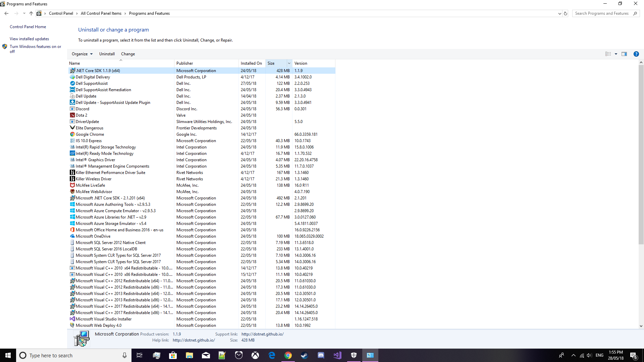Click the Microsoft Office Home and Business icon
Screen dimensions: 644x362
(x=72, y=230)
